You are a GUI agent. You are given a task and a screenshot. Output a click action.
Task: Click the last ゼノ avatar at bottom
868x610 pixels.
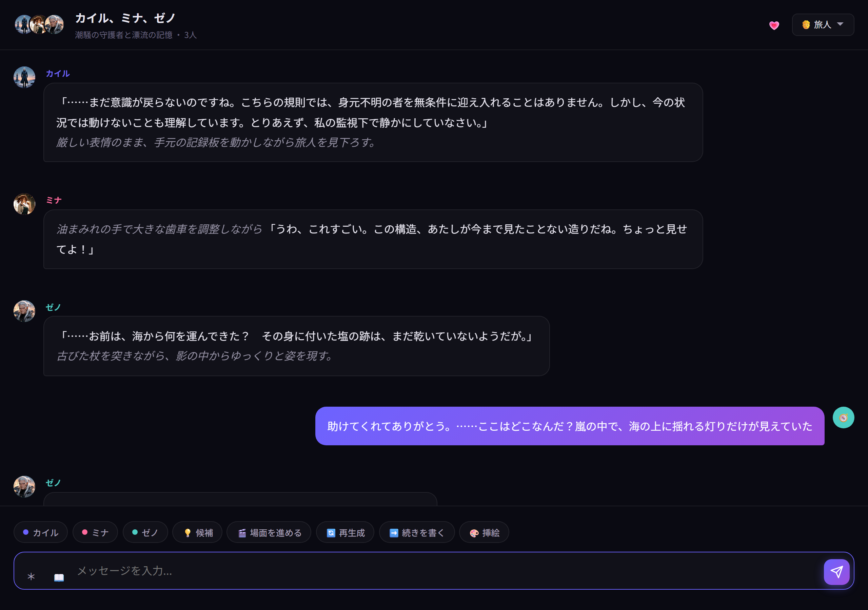[x=24, y=486]
